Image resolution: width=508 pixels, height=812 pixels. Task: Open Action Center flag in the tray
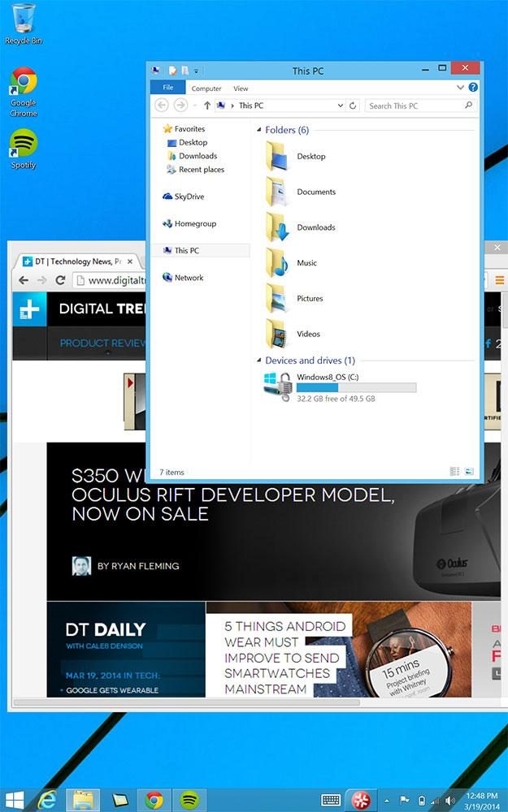click(x=405, y=801)
